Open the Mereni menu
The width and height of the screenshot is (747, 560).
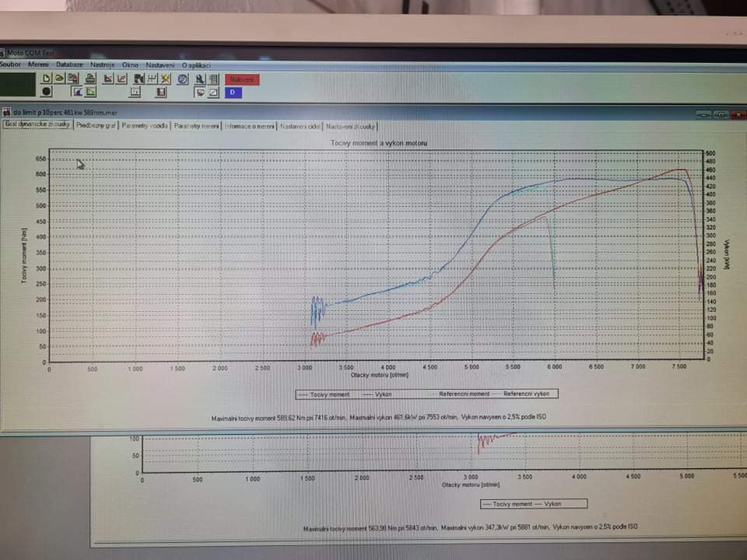(x=38, y=65)
